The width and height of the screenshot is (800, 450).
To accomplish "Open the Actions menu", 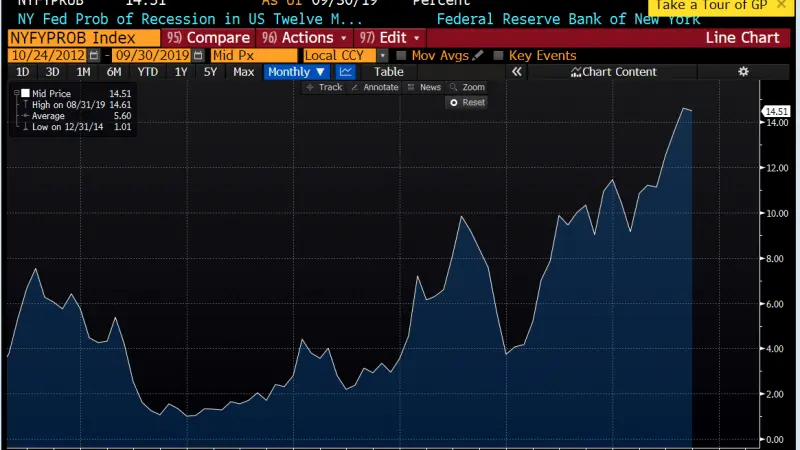I will coord(305,38).
